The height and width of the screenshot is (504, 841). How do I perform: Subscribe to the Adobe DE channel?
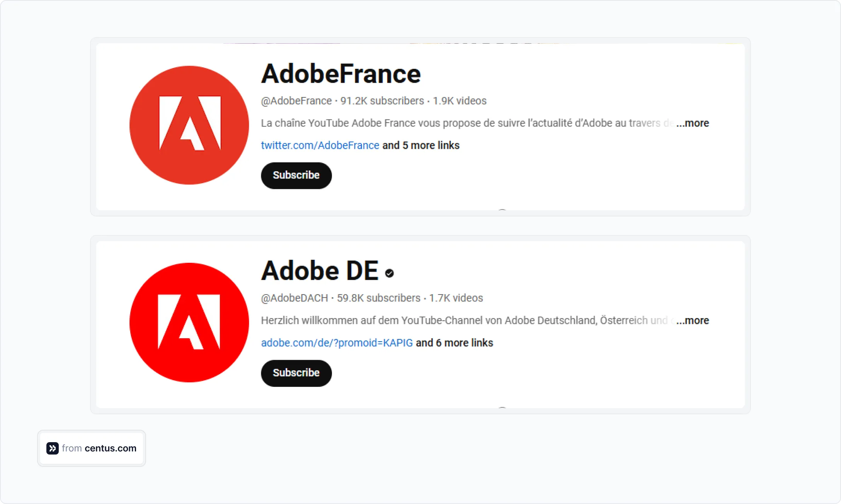pyautogui.click(x=296, y=373)
